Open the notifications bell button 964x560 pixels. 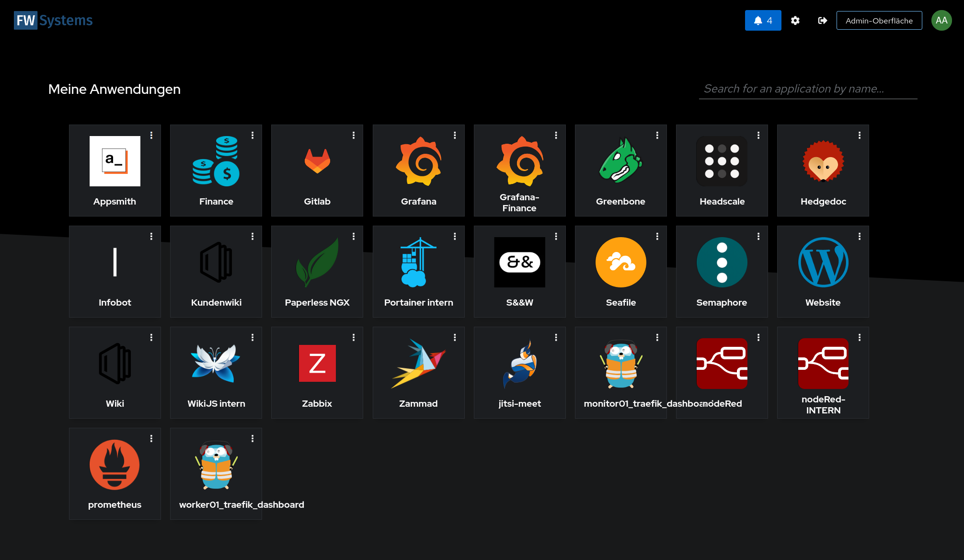click(763, 21)
